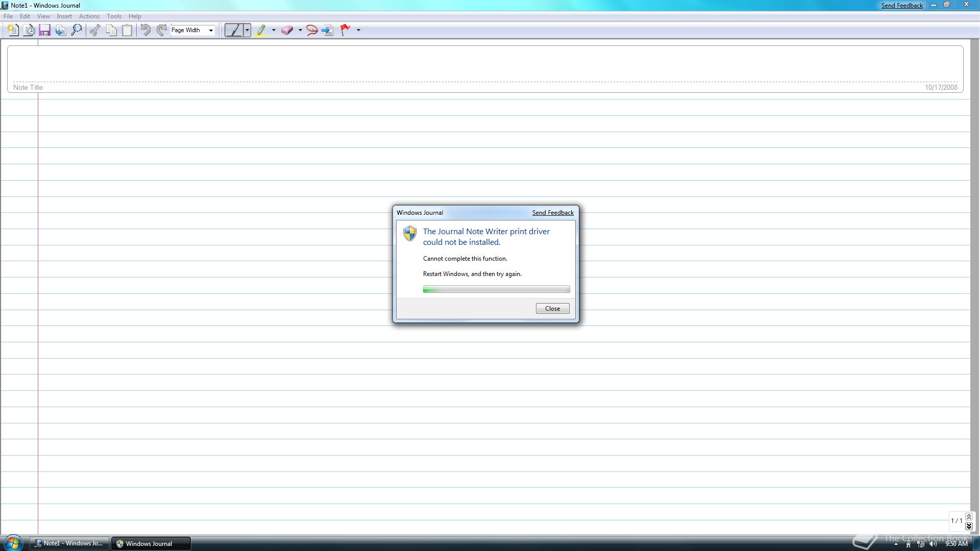Click 'Cannot complete this function.' text
Image resolution: width=980 pixels, height=551 pixels.
click(x=465, y=259)
